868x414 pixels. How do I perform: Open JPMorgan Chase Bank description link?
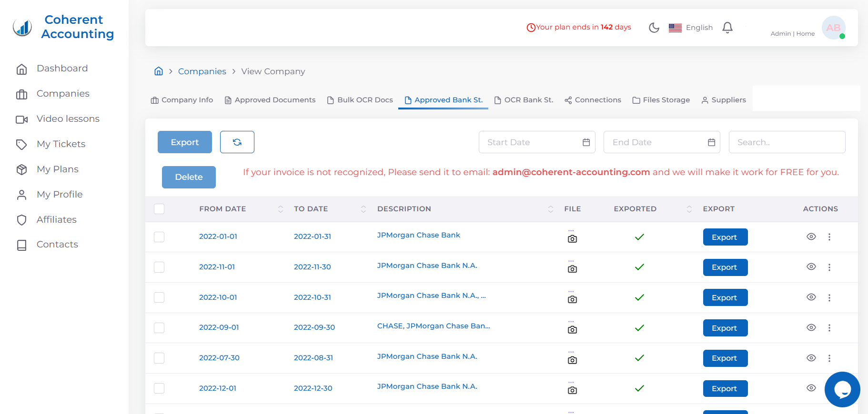(418, 235)
